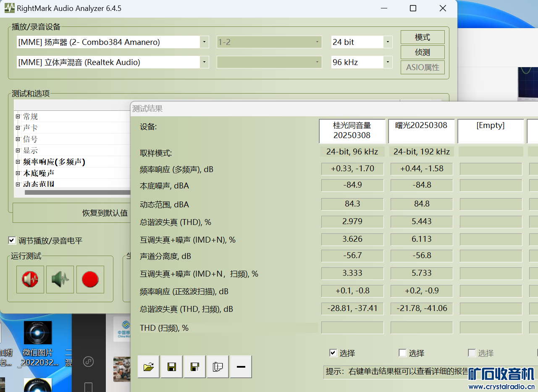
Task: Click the green speaker waveform test icon
Action: [60, 279]
